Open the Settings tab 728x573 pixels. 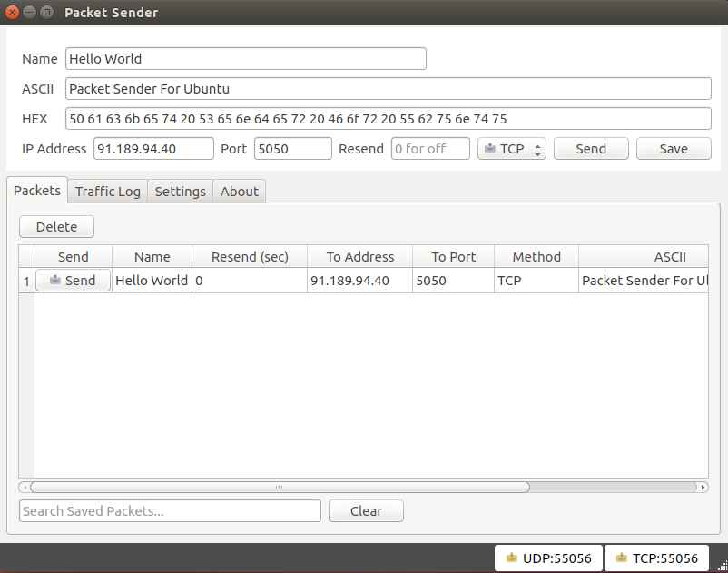click(x=180, y=192)
